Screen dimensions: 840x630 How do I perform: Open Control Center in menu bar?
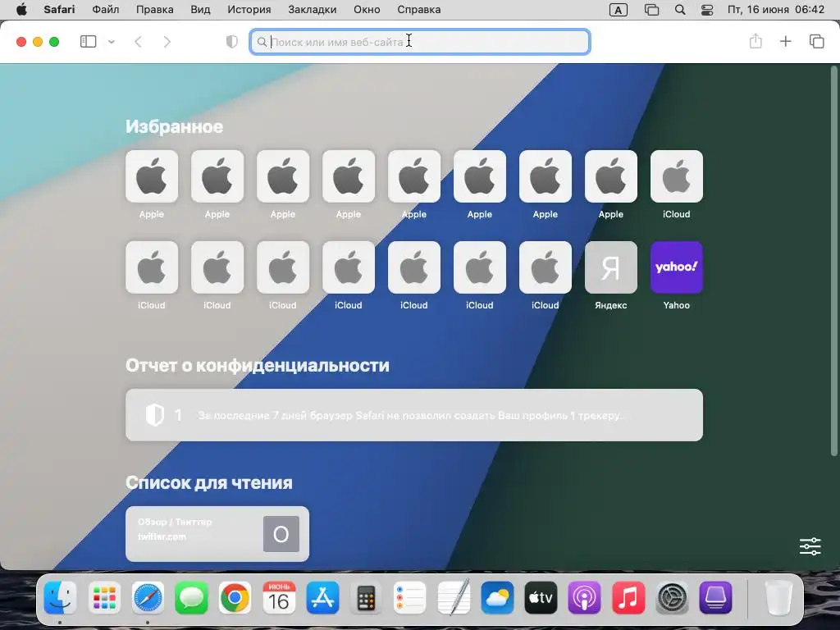707,10
